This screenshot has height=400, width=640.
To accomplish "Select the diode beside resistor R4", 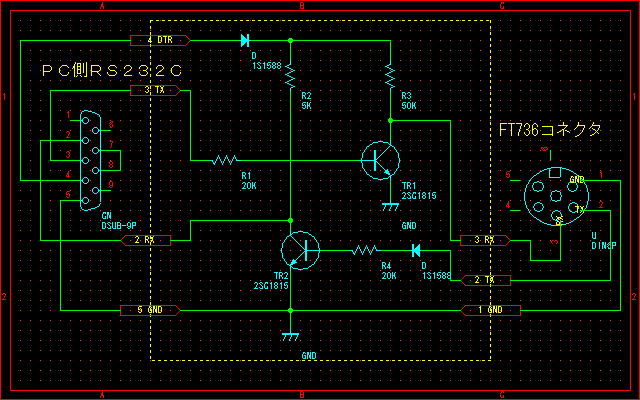I will [x=414, y=250].
